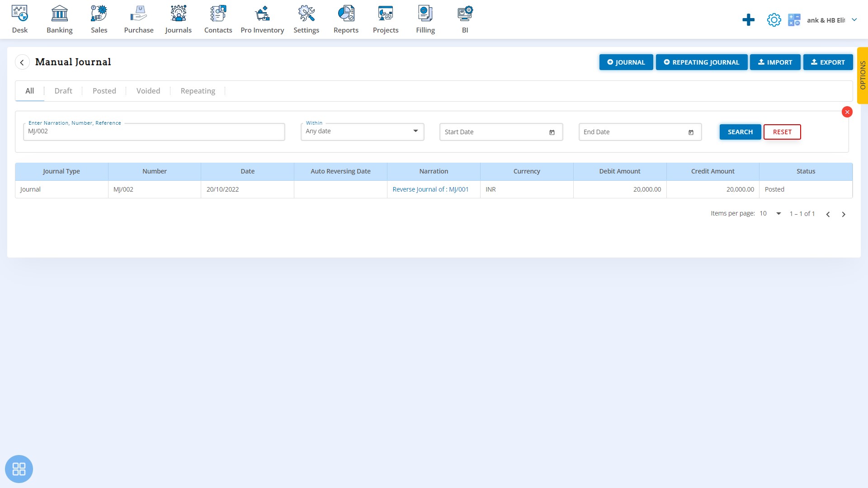The width and height of the screenshot is (868, 488).
Task: Go to the next page of results
Action: 843,214
